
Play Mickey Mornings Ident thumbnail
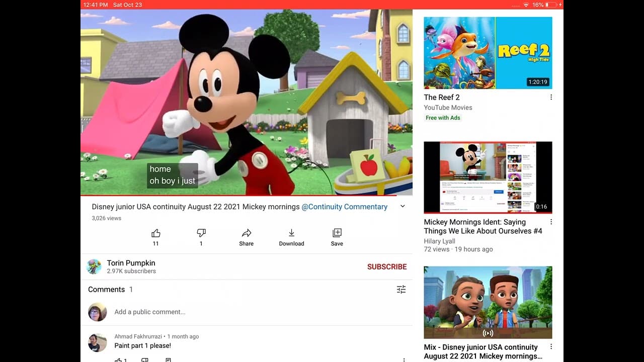(x=488, y=177)
